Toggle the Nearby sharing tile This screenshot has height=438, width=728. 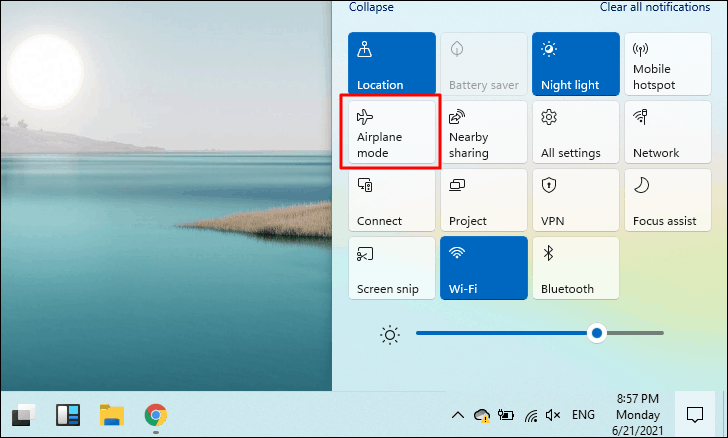(x=484, y=132)
